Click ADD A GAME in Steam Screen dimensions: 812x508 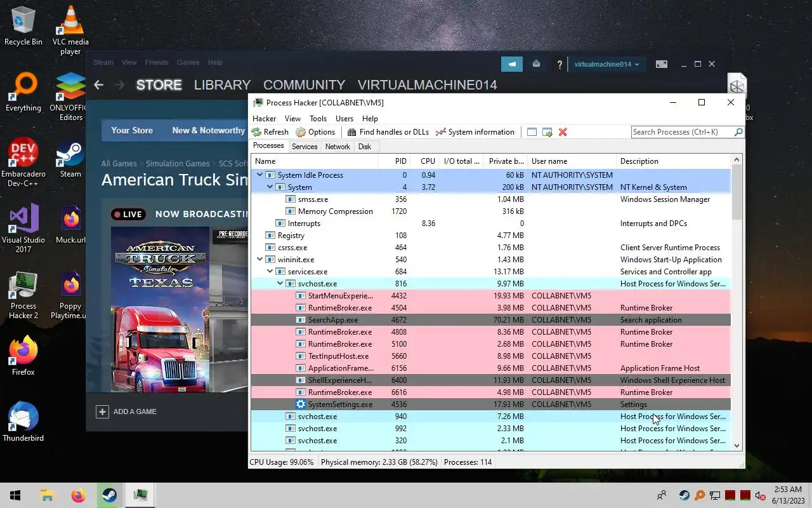pyautogui.click(x=134, y=411)
